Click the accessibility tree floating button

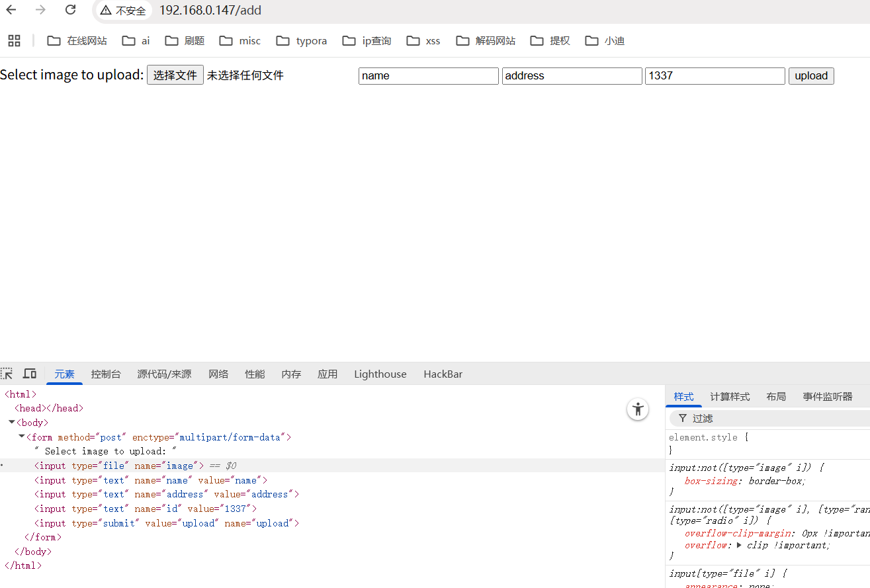[638, 409]
